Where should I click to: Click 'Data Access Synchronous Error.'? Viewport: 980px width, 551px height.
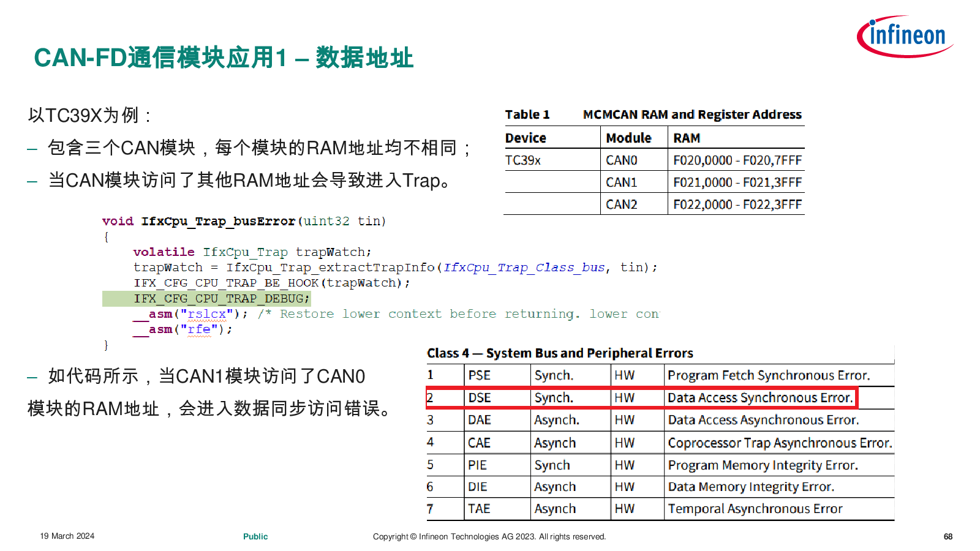tap(760, 398)
